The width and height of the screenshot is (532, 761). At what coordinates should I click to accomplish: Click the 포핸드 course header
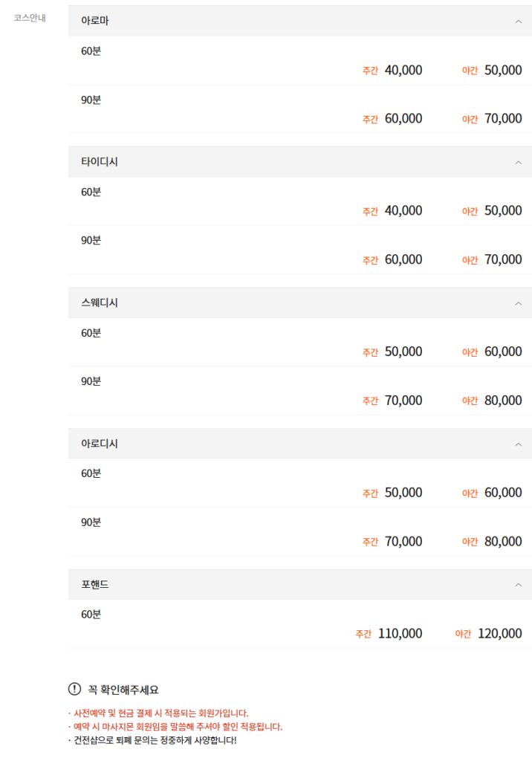95,584
